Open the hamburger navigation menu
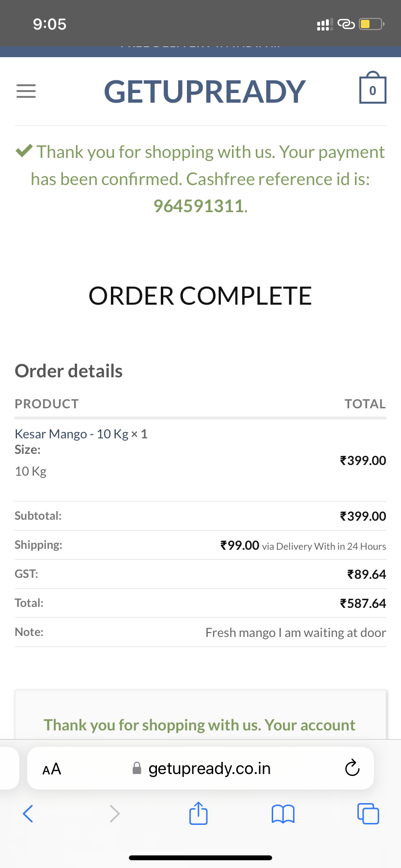 (x=26, y=91)
